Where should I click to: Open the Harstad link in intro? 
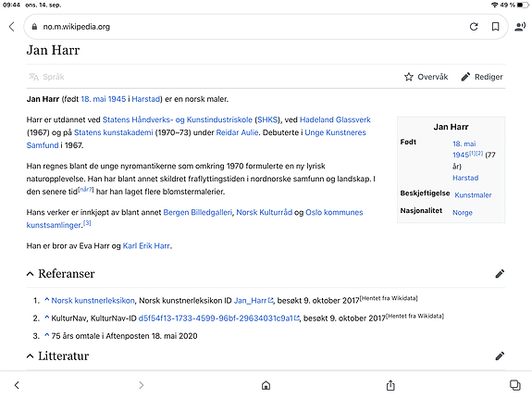pyautogui.click(x=146, y=99)
